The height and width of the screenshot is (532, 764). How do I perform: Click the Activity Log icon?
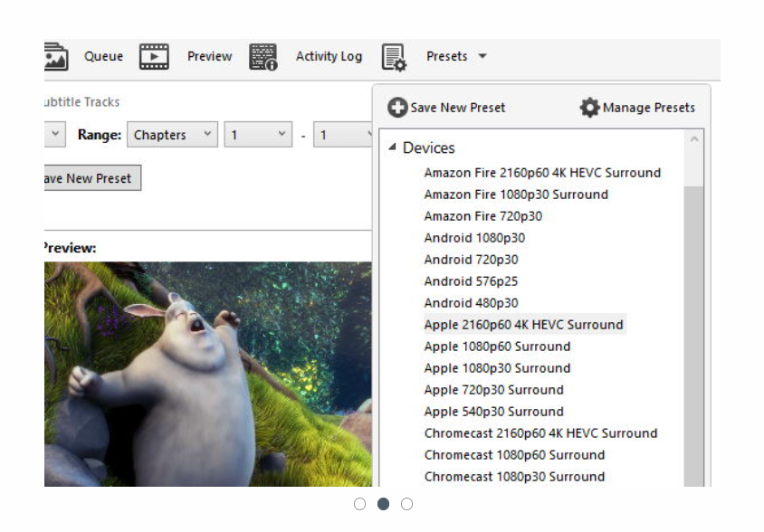263,57
